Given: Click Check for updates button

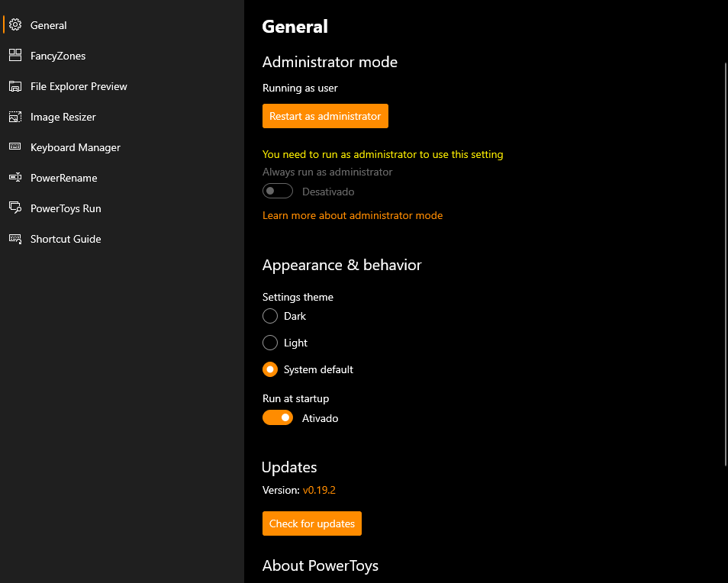Looking at the screenshot, I should 312,523.
